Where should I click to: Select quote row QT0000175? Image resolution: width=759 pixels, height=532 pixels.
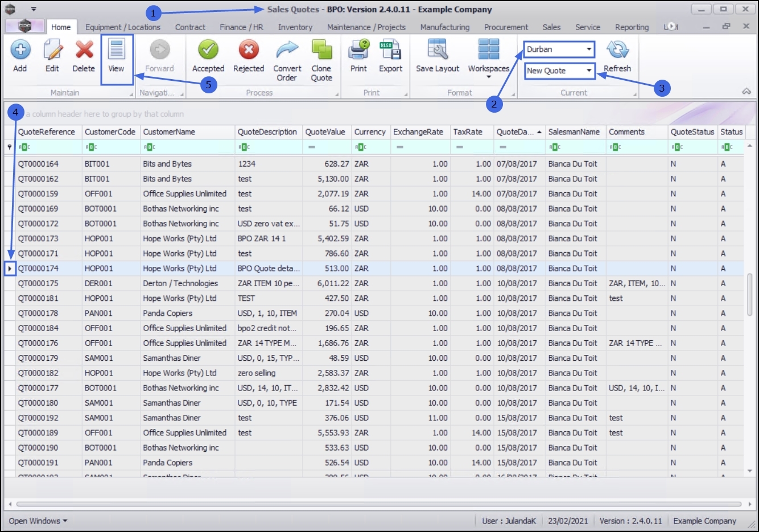pos(373,283)
